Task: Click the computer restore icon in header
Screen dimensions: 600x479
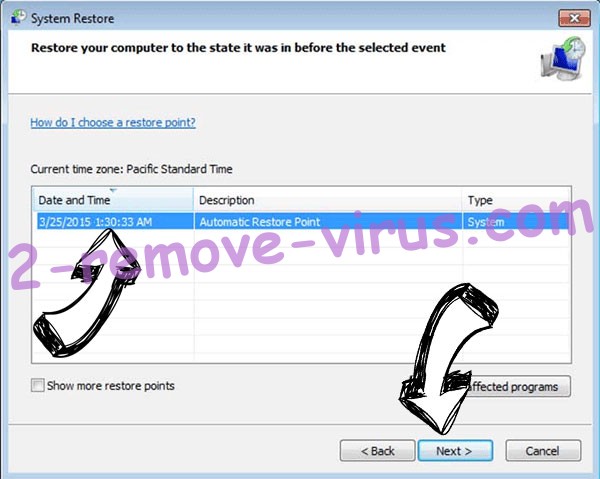Action: click(x=563, y=58)
